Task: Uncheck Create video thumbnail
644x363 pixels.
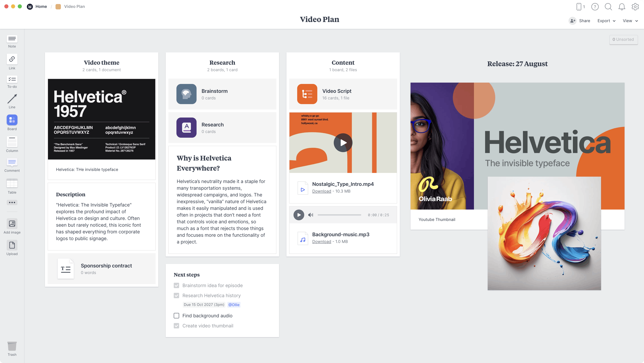Action: (176, 326)
